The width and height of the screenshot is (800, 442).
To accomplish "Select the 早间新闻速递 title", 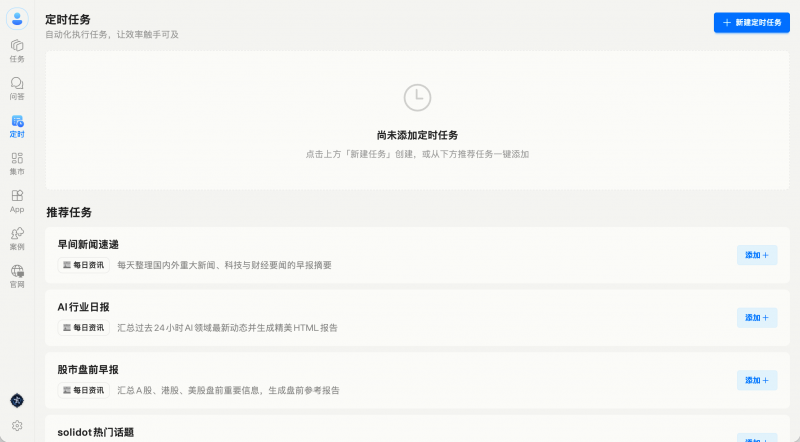I will point(88,244).
